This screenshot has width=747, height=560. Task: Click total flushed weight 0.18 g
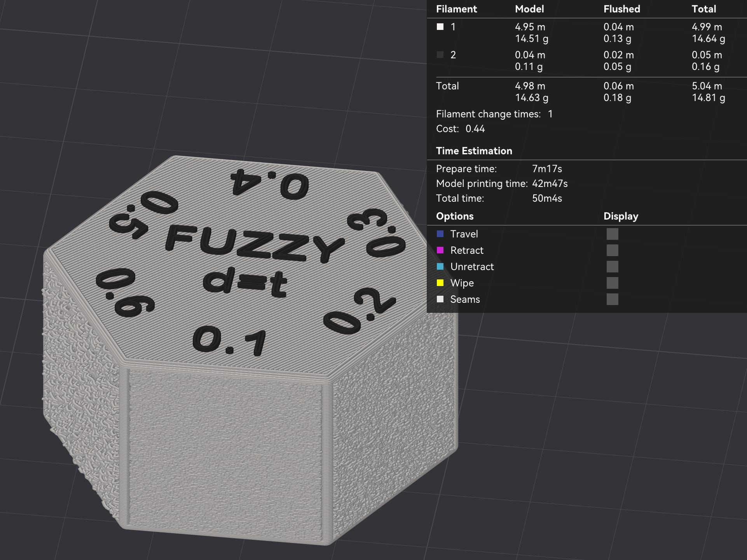[x=617, y=98]
